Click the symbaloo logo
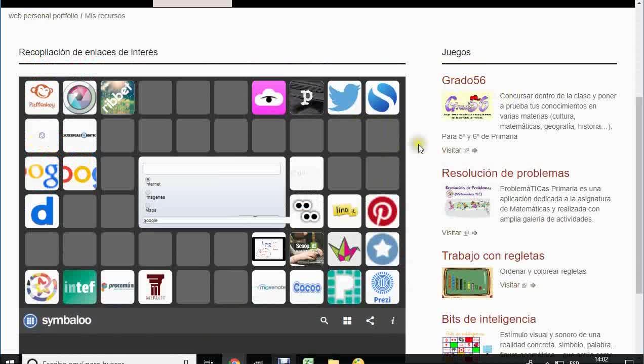644x364 pixels. (57, 320)
